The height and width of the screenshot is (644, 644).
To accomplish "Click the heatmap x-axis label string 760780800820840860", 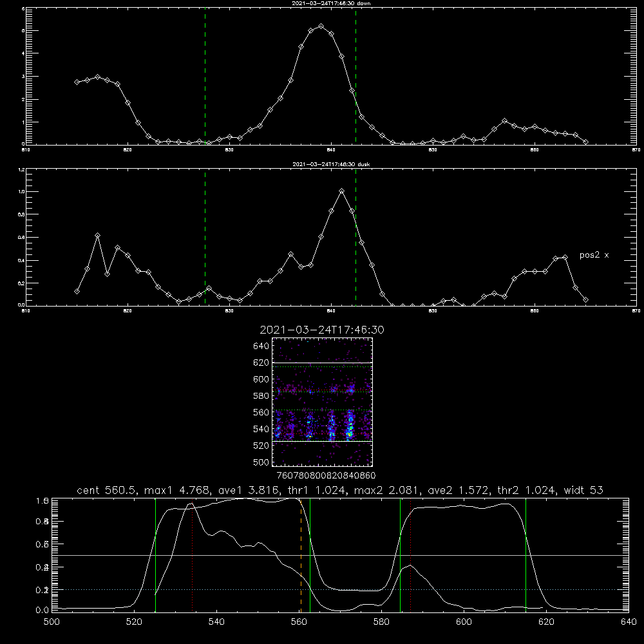I will [326, 475].
